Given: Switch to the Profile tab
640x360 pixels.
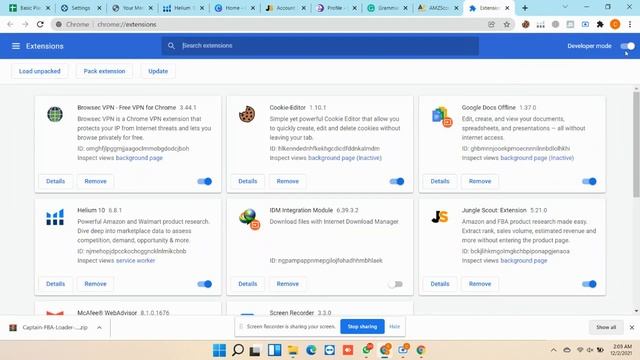Looking at the screenshot, I should [336, 8].
